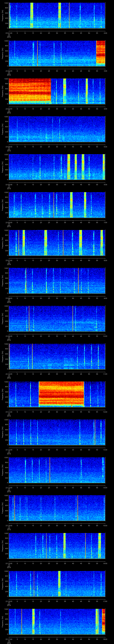The image size is (114, 644).
Task: Click the '23:04:00' start time label
Action: pyautogui.click(x=9, y=147)
